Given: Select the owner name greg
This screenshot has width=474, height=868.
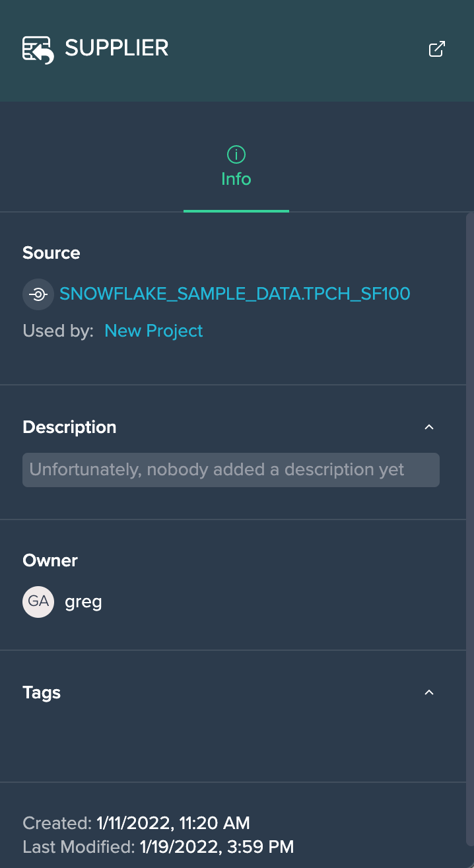Looking at the screenshot, I should (x=83, y=601).
